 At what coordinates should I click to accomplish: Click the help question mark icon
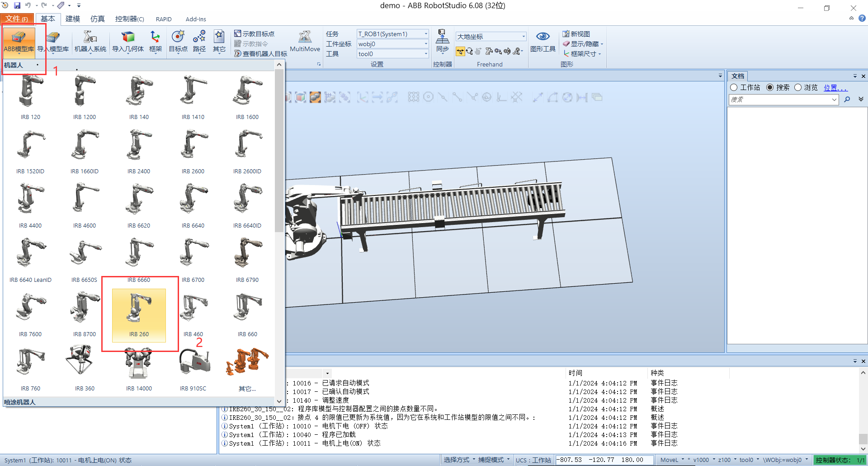coord(862,19)
